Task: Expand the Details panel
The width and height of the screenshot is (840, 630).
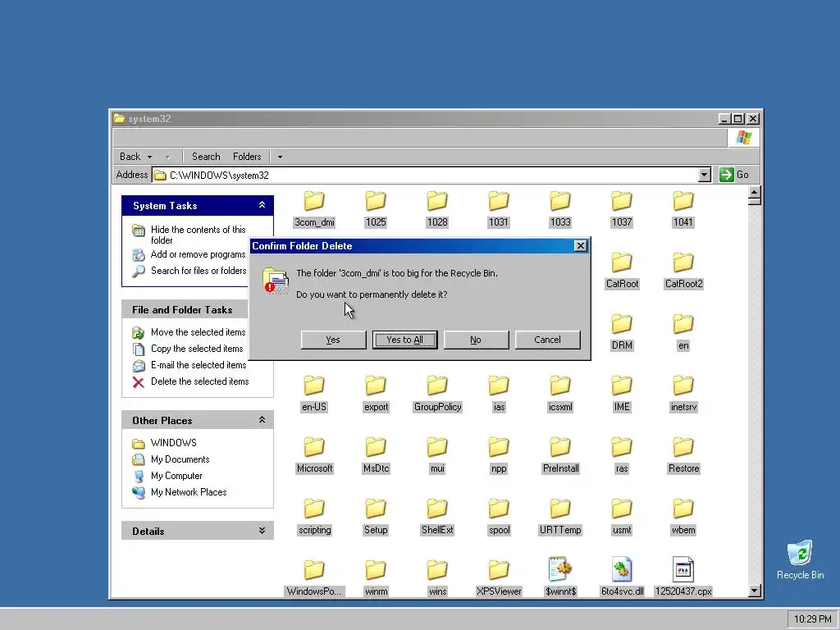Action: coord(262,531)
